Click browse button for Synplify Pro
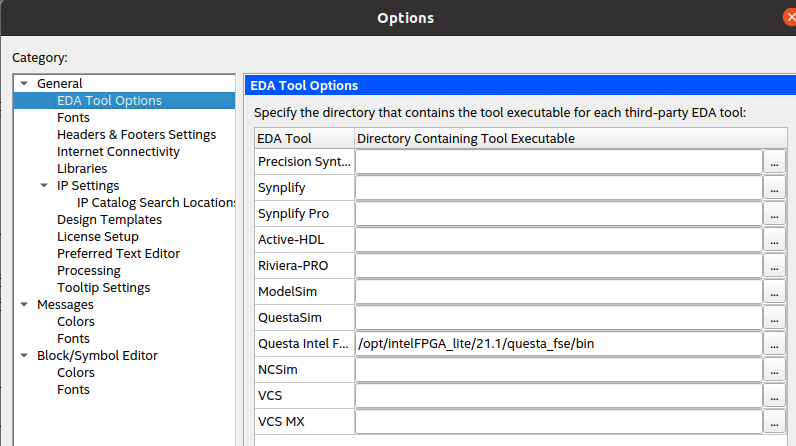This screenshot has height=446, width=796. pyautogui.click(x=775, y=214)
